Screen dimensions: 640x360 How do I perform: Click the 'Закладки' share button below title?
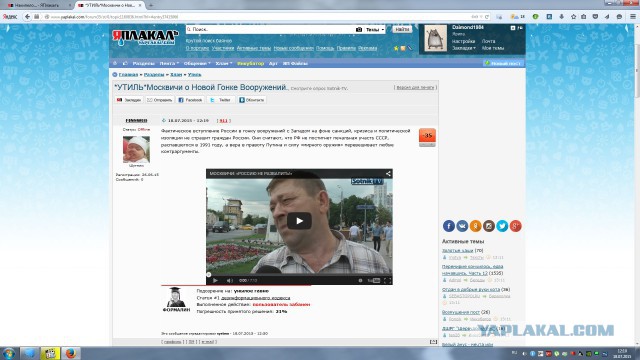coord(129,100)
